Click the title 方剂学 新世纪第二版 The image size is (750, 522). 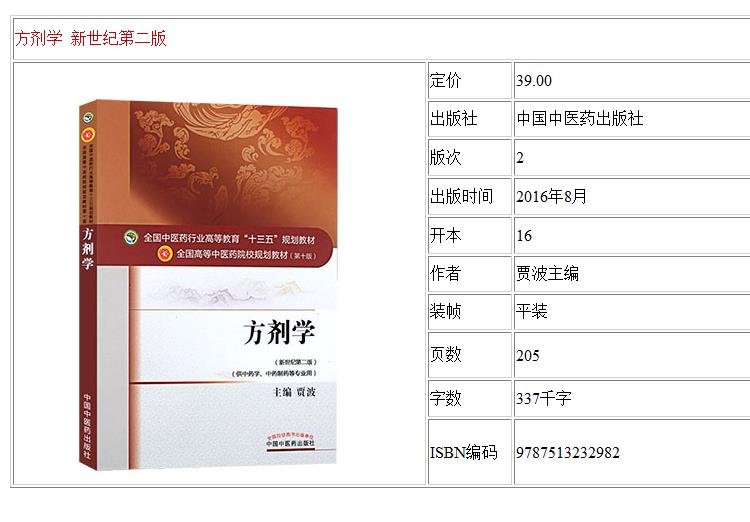click(x=90, y=38)
